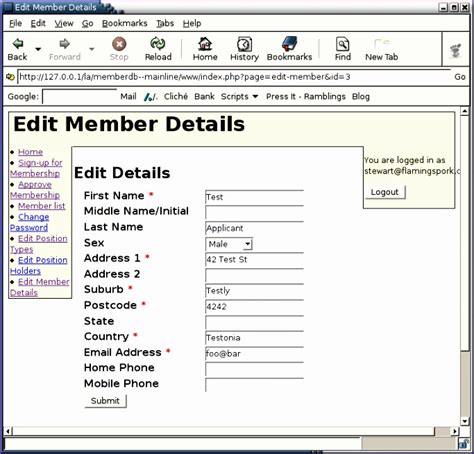This screenshot has width=474, height=454.
Task: Open the Help menu
Action: pos(192,24)
